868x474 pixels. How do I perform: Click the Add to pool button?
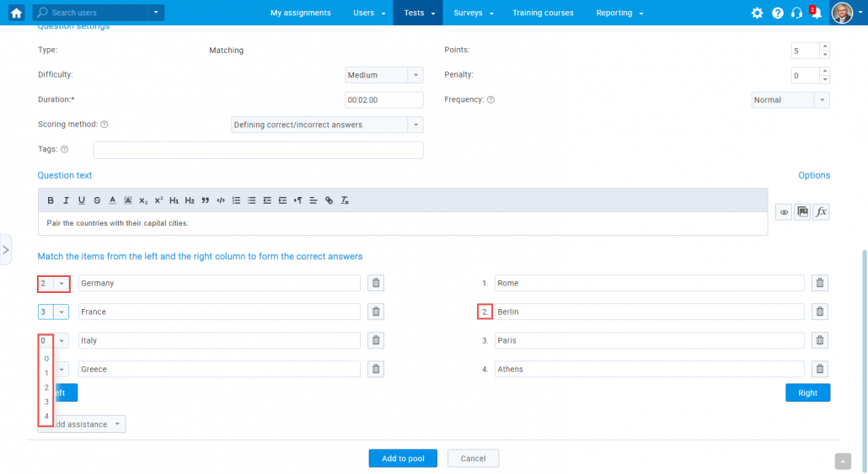pyautogui.click(x=403, y=458)
